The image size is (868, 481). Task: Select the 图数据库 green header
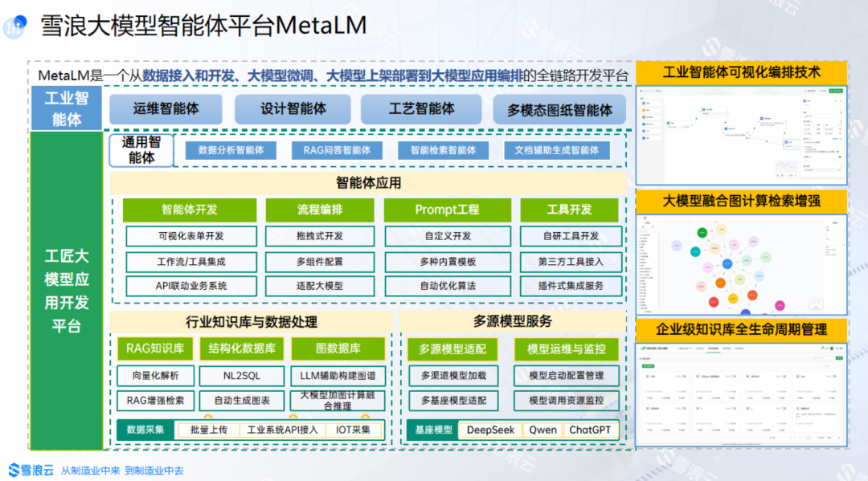338,349
